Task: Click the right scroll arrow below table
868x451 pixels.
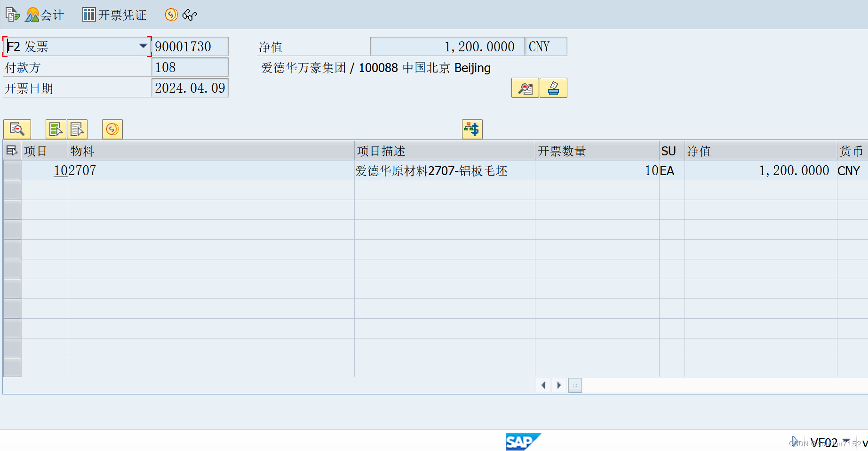Action: tap(559, 385)
